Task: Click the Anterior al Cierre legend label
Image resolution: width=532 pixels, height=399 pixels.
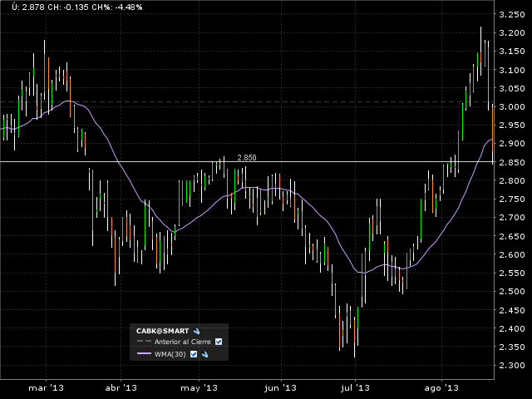Action: pos(183,342)
